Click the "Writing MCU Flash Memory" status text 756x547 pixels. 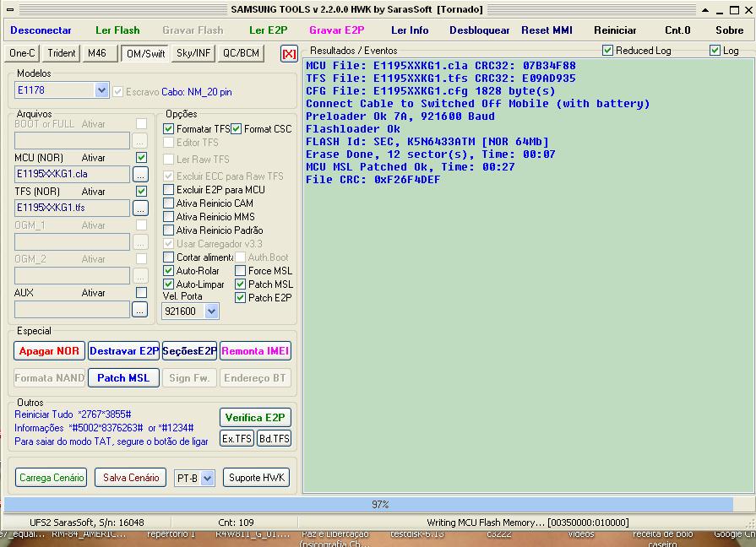[527, 523]
